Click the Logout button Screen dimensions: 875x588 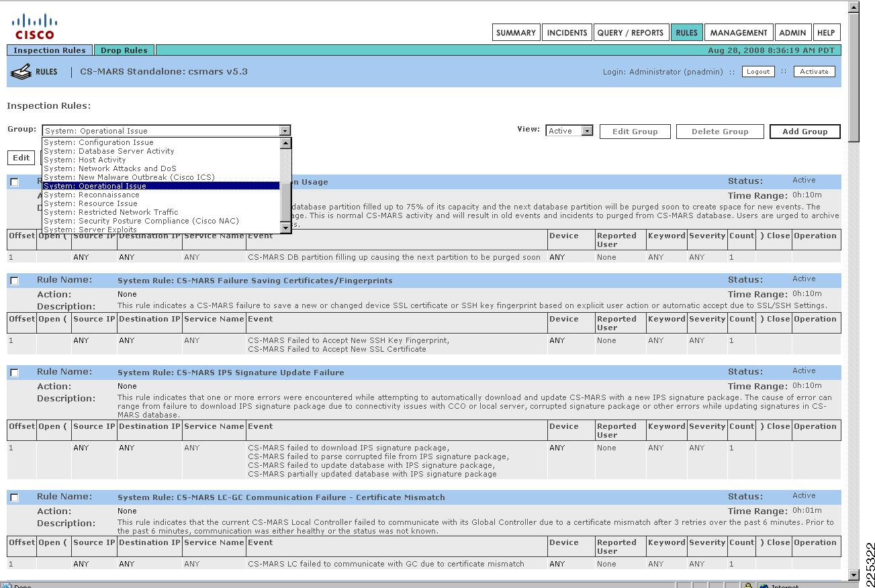[x=758, y=72]
